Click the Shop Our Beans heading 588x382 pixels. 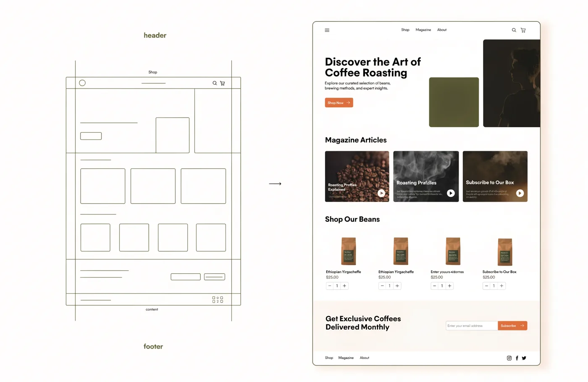click(x=352, y=219)
